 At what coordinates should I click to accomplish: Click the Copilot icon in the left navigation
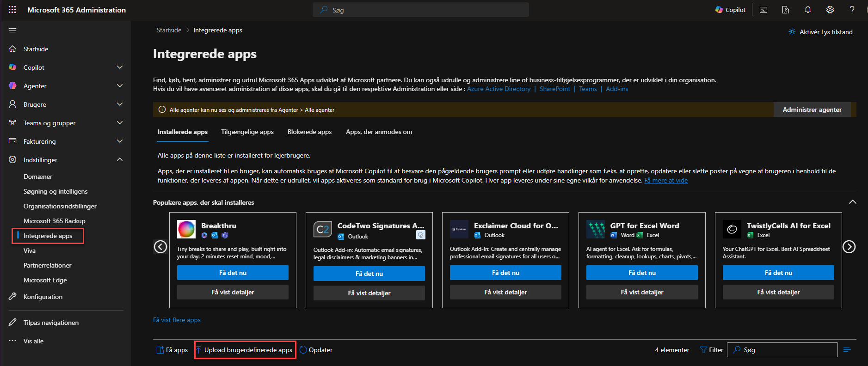[x=12, y=67]
